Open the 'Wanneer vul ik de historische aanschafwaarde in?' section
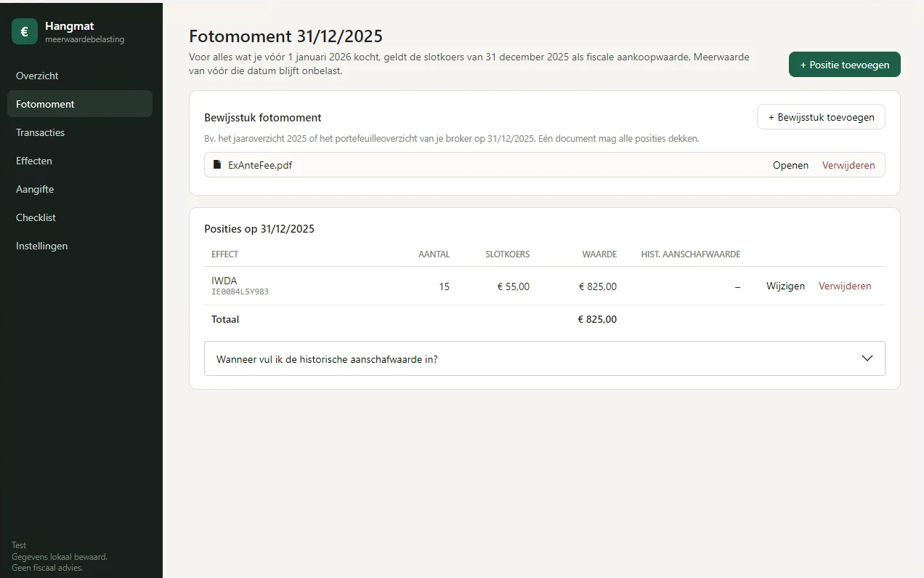This screenshot has width=924, height=578. pos(544,358)
